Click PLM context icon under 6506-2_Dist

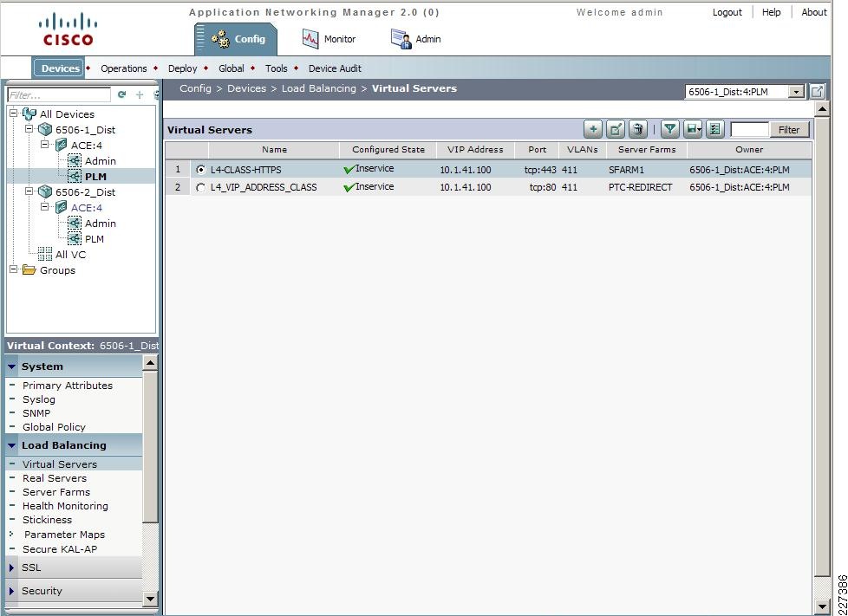[x=75, y=239]
